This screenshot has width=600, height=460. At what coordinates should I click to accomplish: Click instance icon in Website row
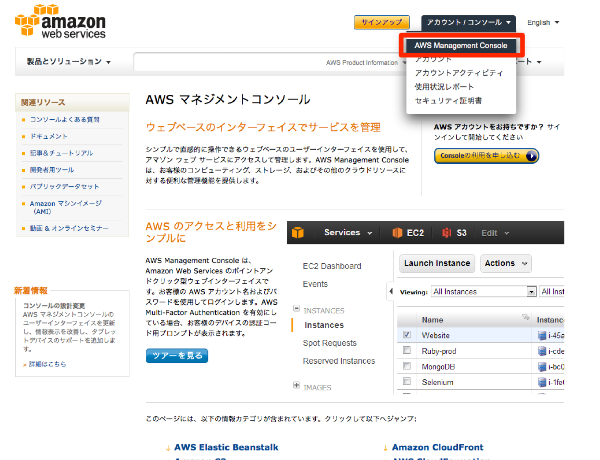542,336
